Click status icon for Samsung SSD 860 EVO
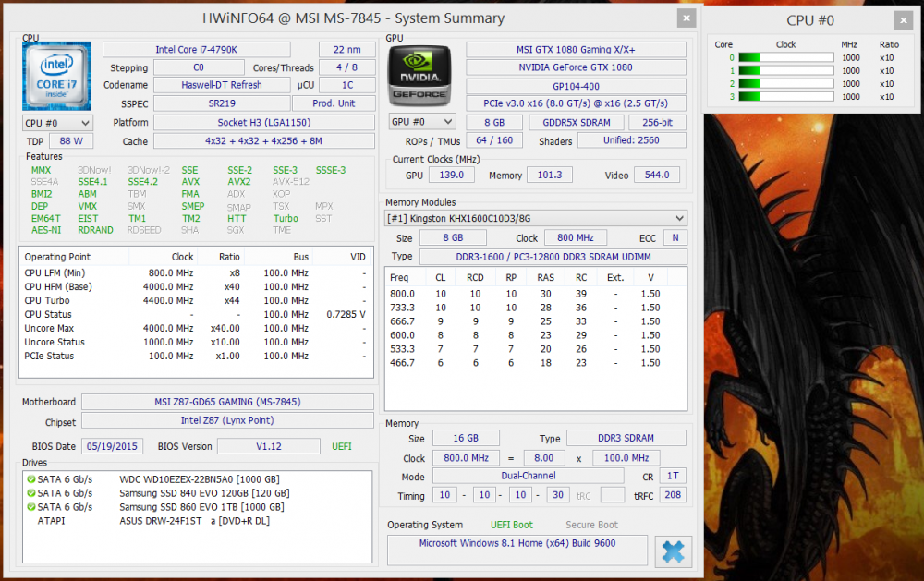This screenshot has height=581, width=924. click(31, 507)
